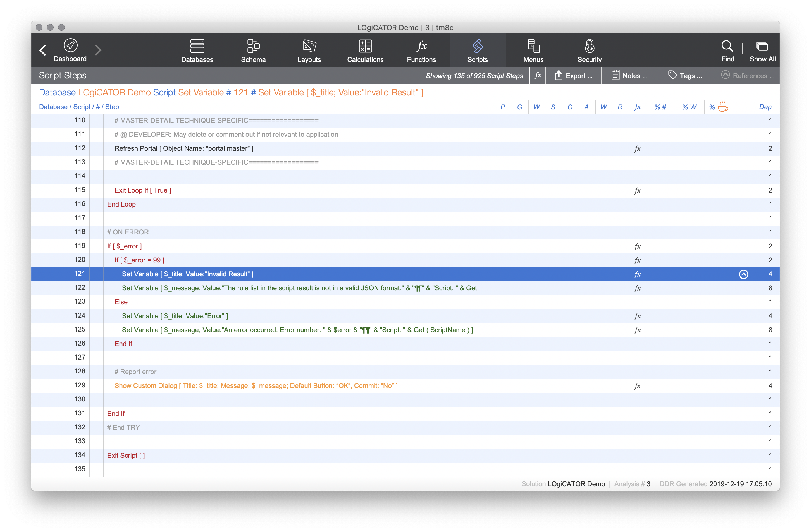This screenshot has height=532, width=811.
Task: Open the Schema view
Action: [x=253, y=51]
